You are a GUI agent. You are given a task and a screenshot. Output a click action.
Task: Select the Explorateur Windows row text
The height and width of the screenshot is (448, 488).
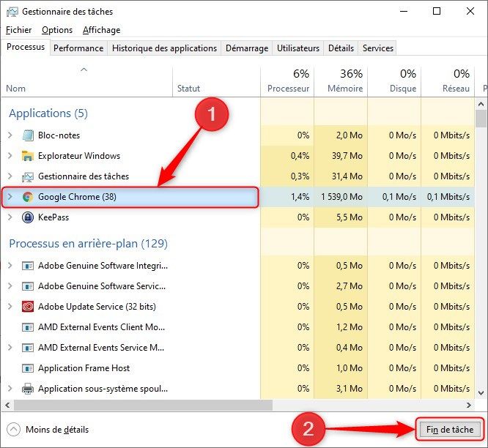click(x=79, y=156)
